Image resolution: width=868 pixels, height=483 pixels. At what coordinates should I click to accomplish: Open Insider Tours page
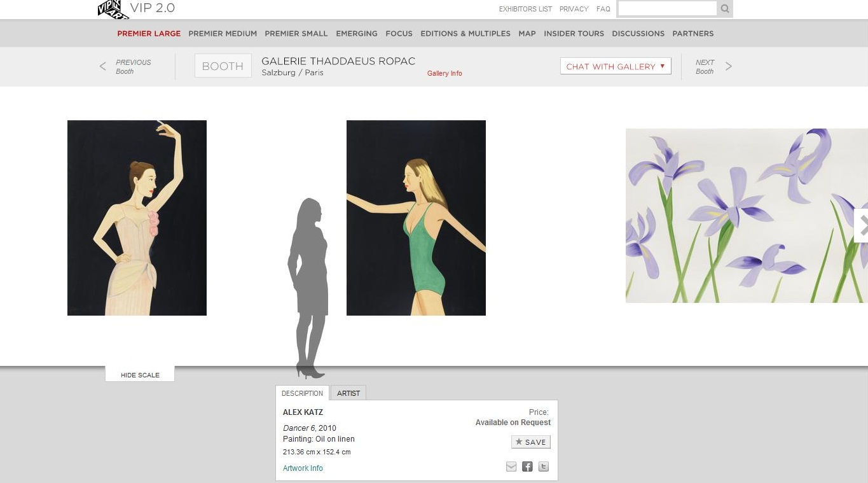click(x=574, y=34)
